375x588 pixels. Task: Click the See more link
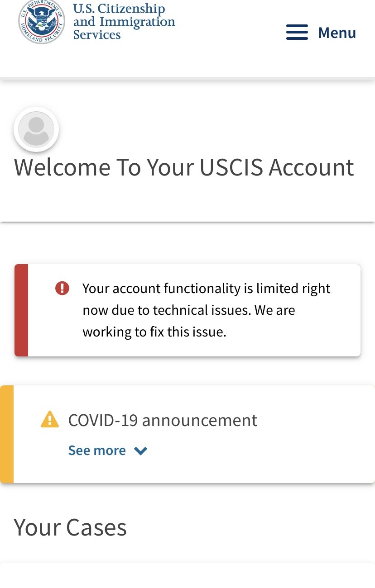point(97,450)
